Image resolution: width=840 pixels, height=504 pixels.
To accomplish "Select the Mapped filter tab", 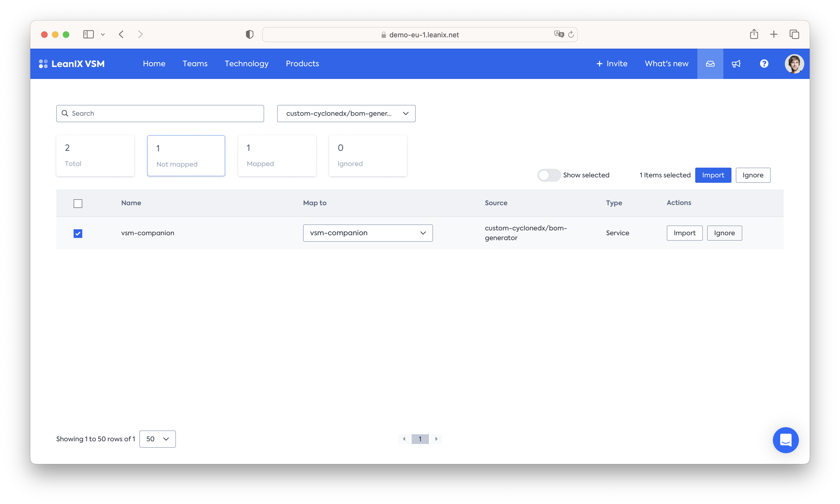I will (x=277, y=155).
